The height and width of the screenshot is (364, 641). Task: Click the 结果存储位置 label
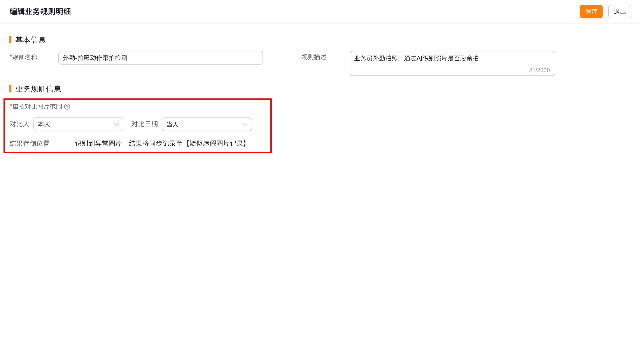pyautogui.click(x=30, y=143)
